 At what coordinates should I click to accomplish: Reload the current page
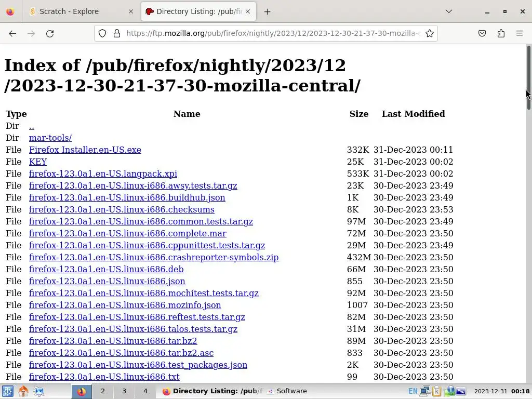pyautogui.click(x=50, y=33)
